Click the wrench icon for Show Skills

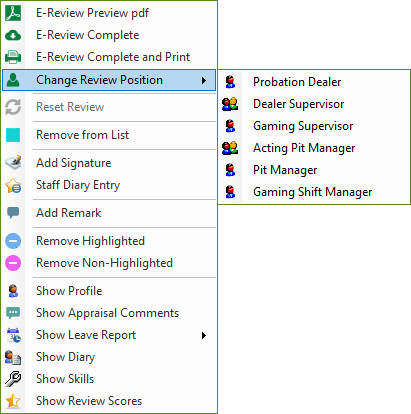tap(13, 379)
